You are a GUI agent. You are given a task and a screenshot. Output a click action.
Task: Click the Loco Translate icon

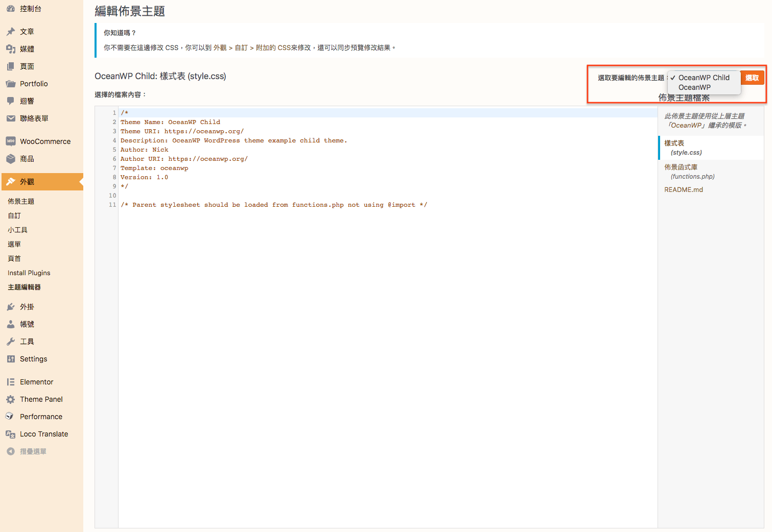coord(11,434)
